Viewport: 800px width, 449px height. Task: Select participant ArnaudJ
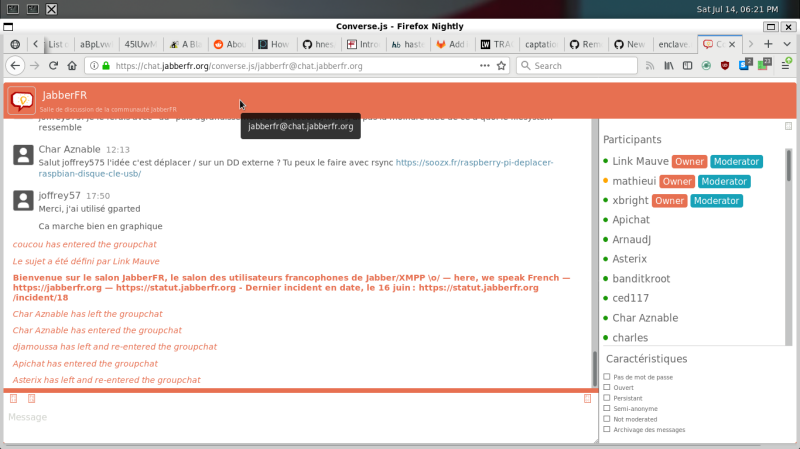pos(632,239)
